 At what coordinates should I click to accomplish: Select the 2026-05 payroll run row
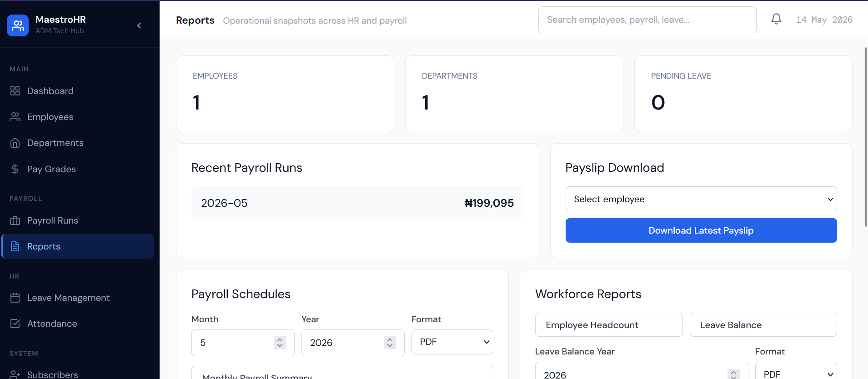[x=357, y=203]
